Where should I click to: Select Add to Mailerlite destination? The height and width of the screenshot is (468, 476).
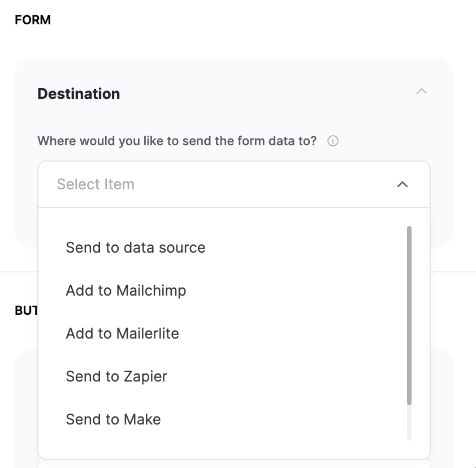click(122, 333)
